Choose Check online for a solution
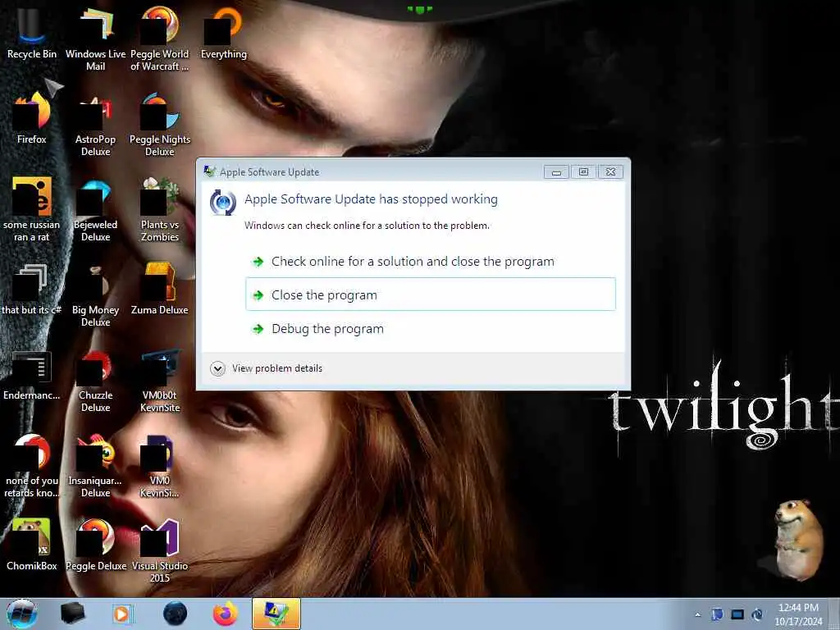This screenshot has width=840, height=630. pos(430,262)
